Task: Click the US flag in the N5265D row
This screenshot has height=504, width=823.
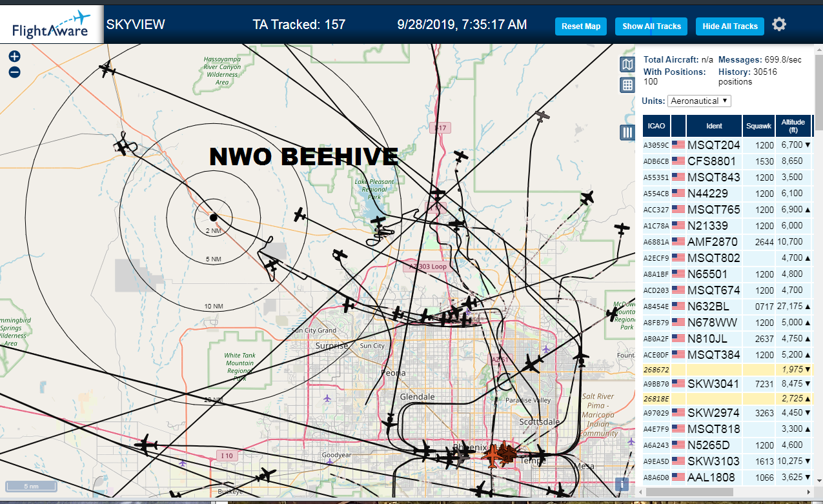Action: point(678,445)
